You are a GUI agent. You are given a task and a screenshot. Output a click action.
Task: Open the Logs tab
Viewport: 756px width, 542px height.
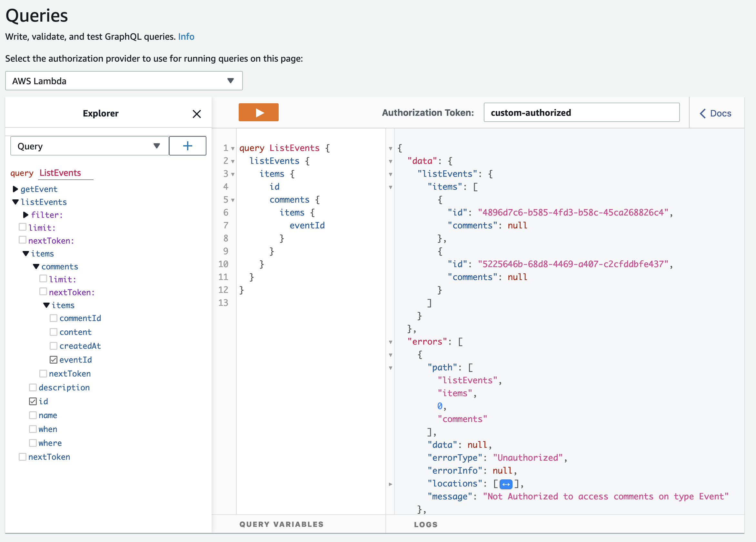pos(426,524)
